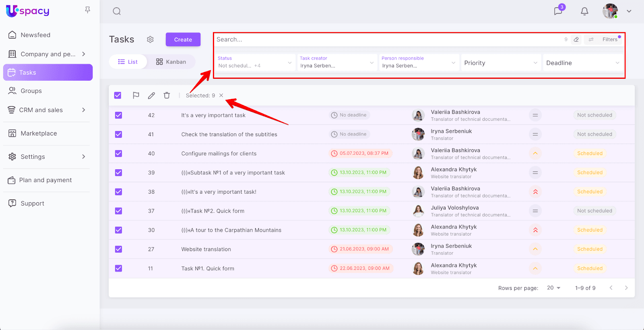Open the Status filter dropdown
This screenshot has width=644, height=330.
(254, 63)
